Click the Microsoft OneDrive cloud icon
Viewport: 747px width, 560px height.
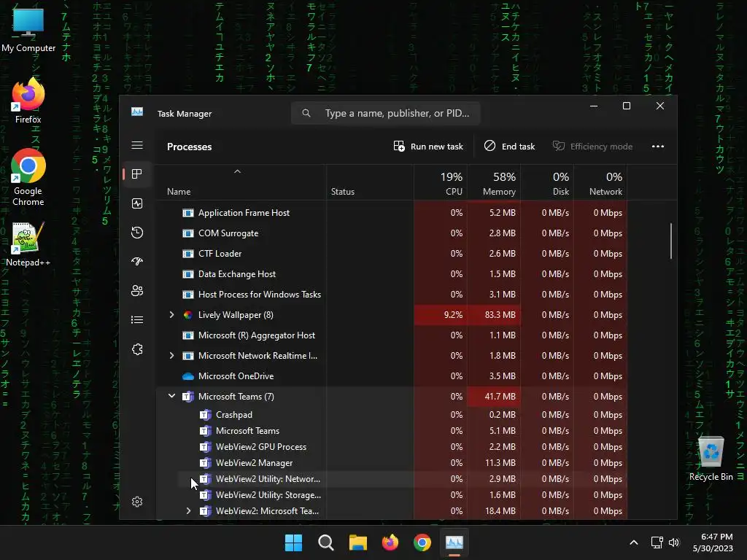pyautogui.click(x=188, y=376)
